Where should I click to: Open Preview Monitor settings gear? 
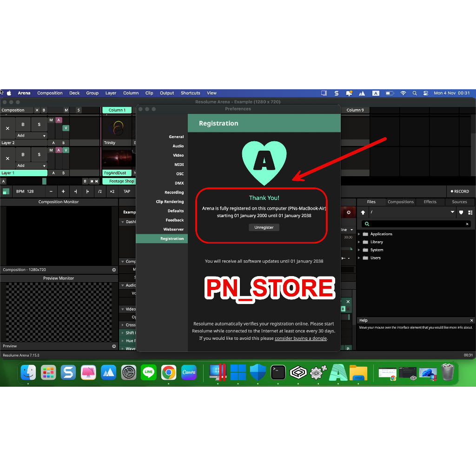pos(114,346)
